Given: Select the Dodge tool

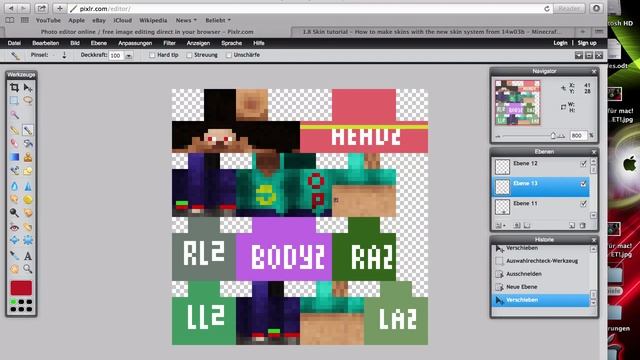Looking at the screenshot, I should (14, 213).
